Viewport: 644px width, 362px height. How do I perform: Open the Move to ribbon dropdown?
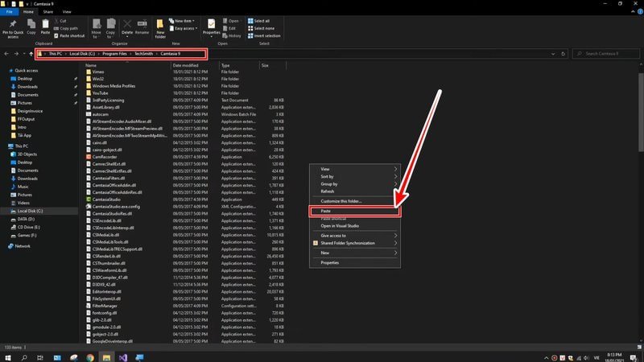[x=96, y=29]
